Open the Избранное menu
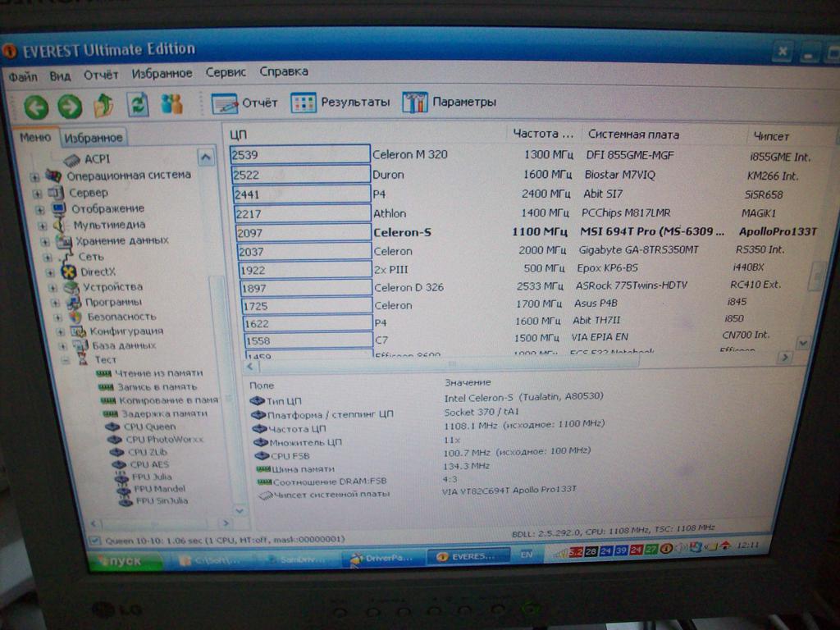840x630 pixels. tap(162, 73)
